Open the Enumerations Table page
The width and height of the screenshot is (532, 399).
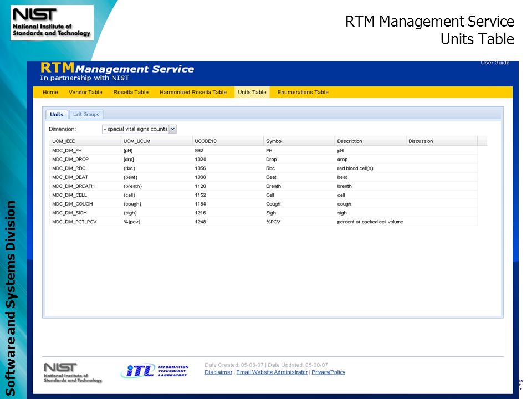(x=303, y=93)
